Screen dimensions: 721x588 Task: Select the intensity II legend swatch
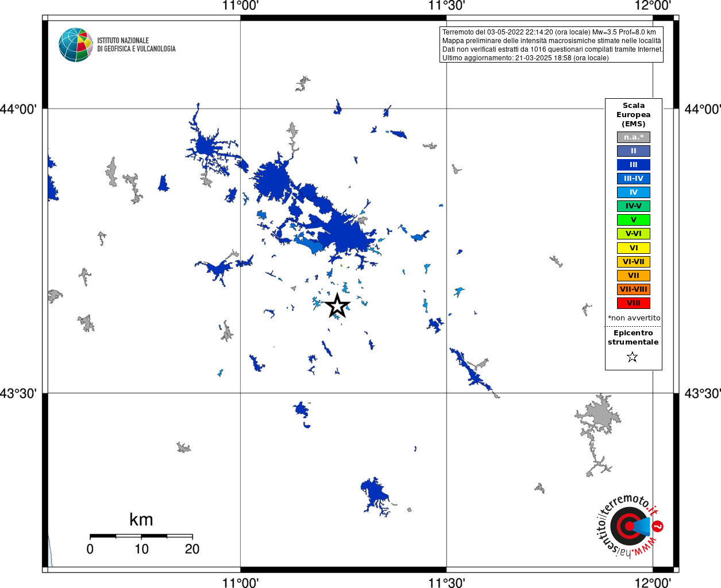click(x=634, y=151)
